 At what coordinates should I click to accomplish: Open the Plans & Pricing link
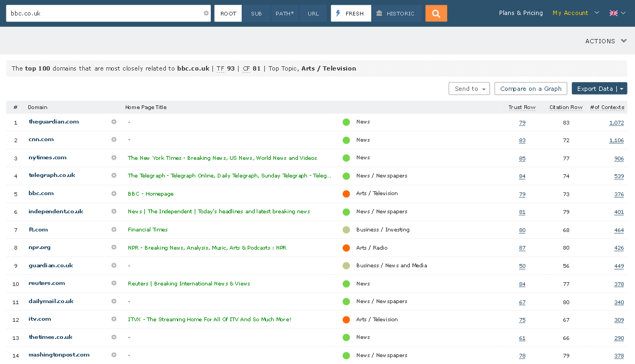(521, 13)
